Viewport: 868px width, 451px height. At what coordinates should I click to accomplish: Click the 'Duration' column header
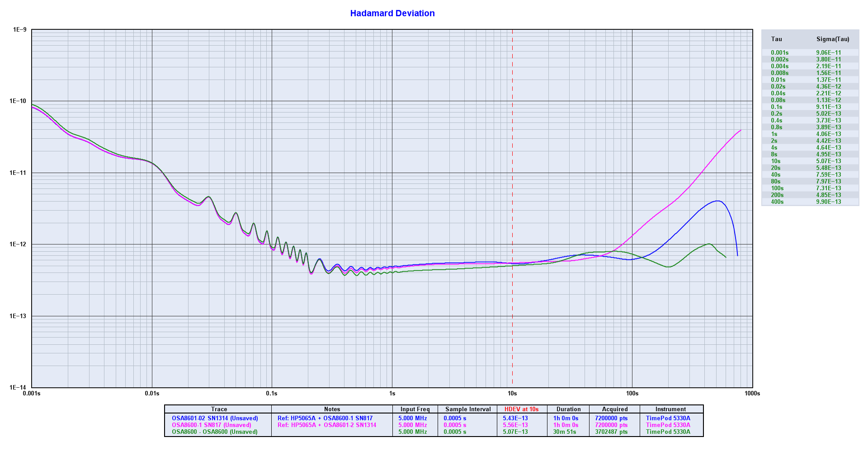click(568, 409)
